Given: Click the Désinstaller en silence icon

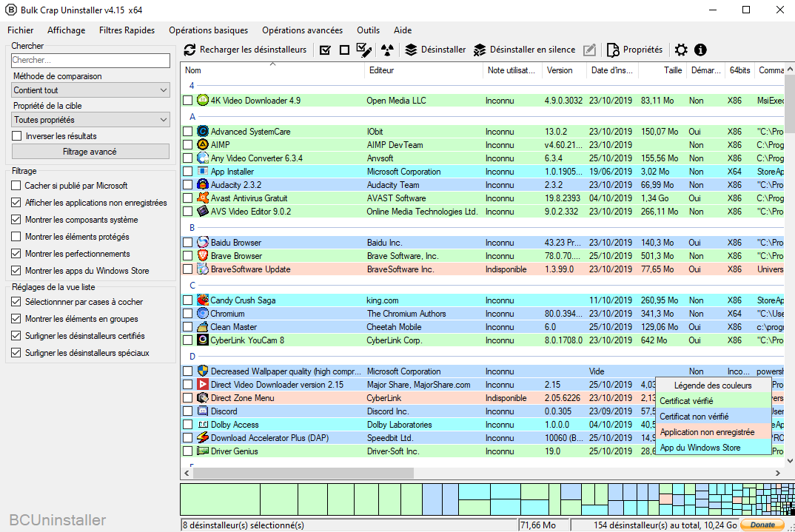Looking at the screenshot, I should point(480,50).
